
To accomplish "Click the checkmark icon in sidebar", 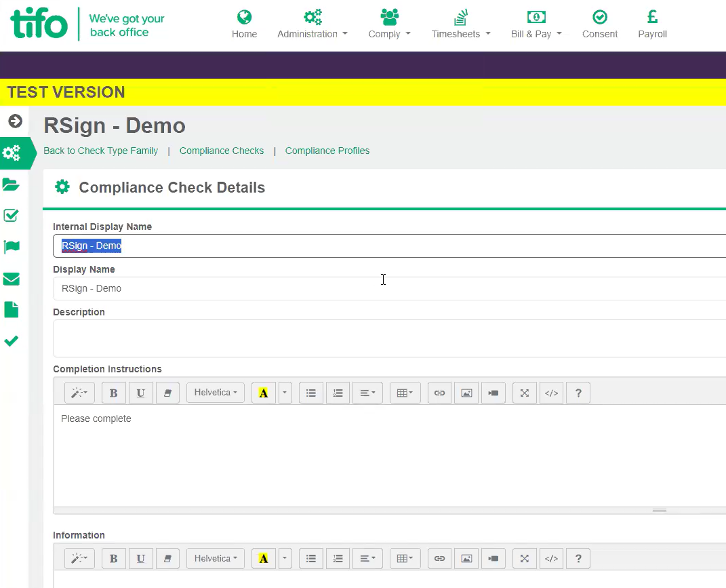I will [11, 341].
